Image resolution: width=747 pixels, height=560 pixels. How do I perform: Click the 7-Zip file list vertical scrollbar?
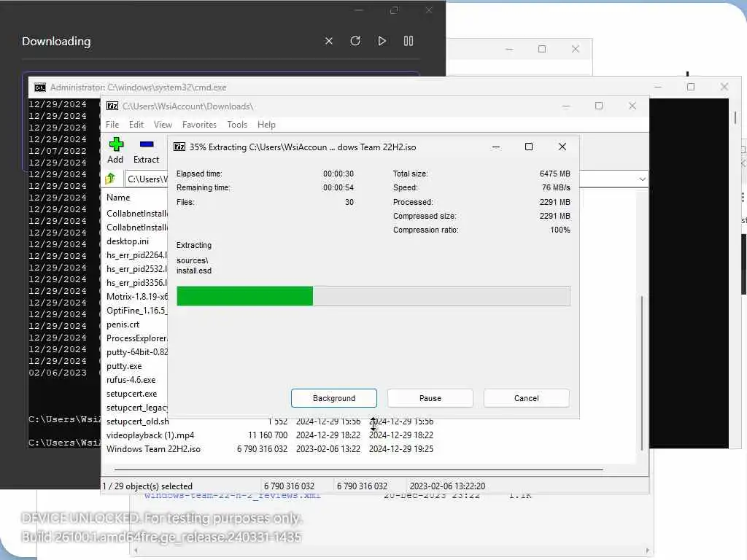[642, 373]
